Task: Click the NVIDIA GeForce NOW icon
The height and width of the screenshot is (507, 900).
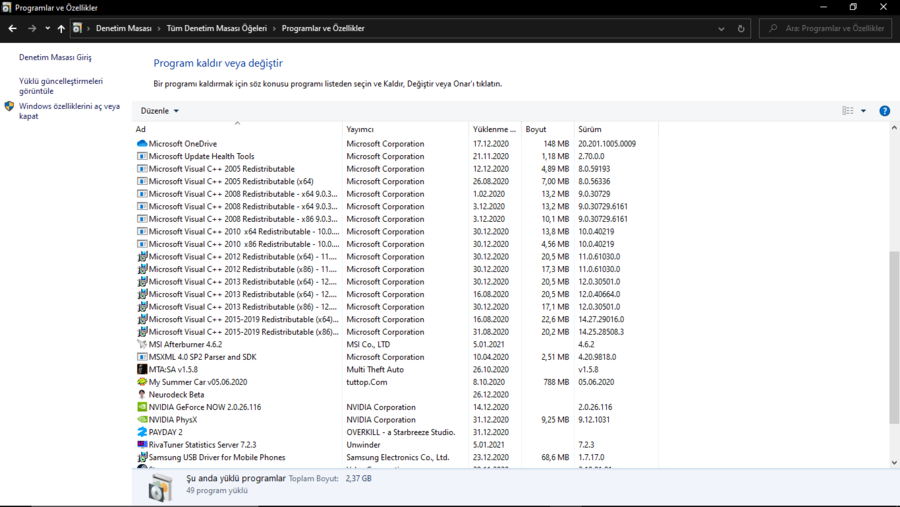Action: (142, 407)
